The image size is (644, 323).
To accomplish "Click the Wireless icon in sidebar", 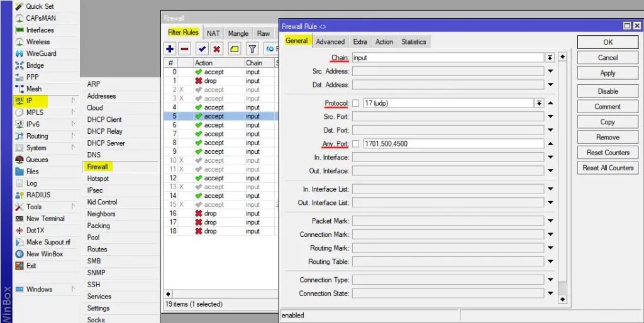I will [x=19, y=42].
